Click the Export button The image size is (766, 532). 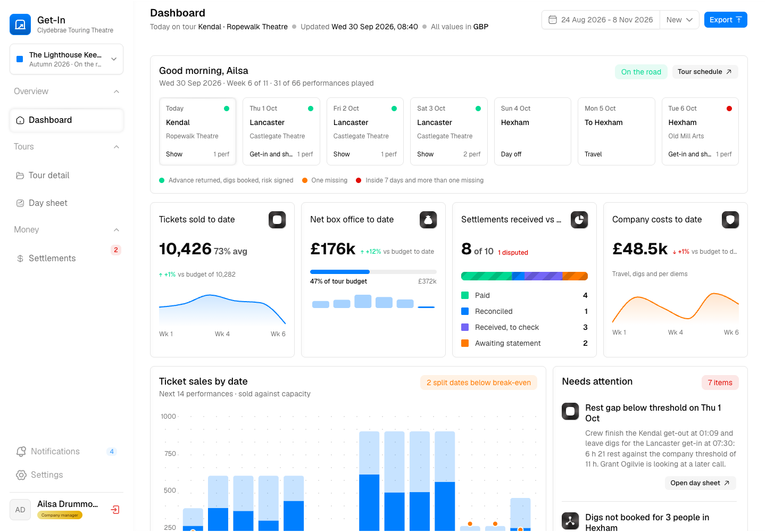click(726, 20)
